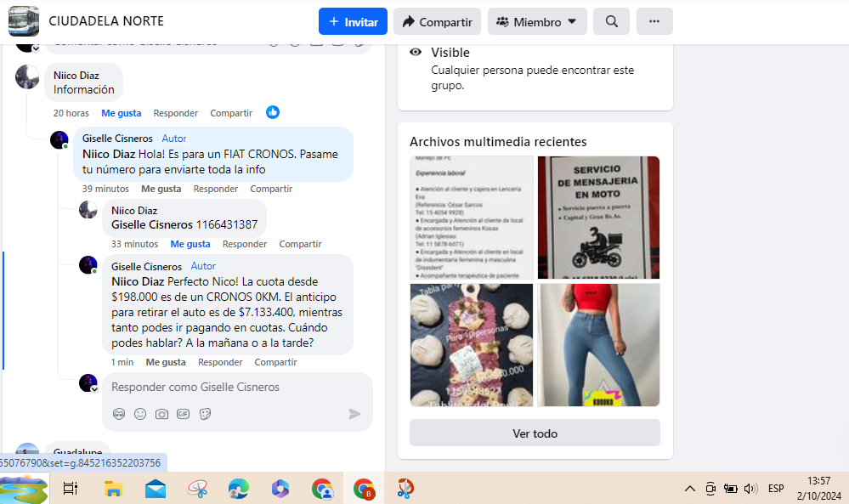This screenshot has height=504, width=849.
Task: Click Me gusta under 1166431387 comment
Action: point(190,244)
